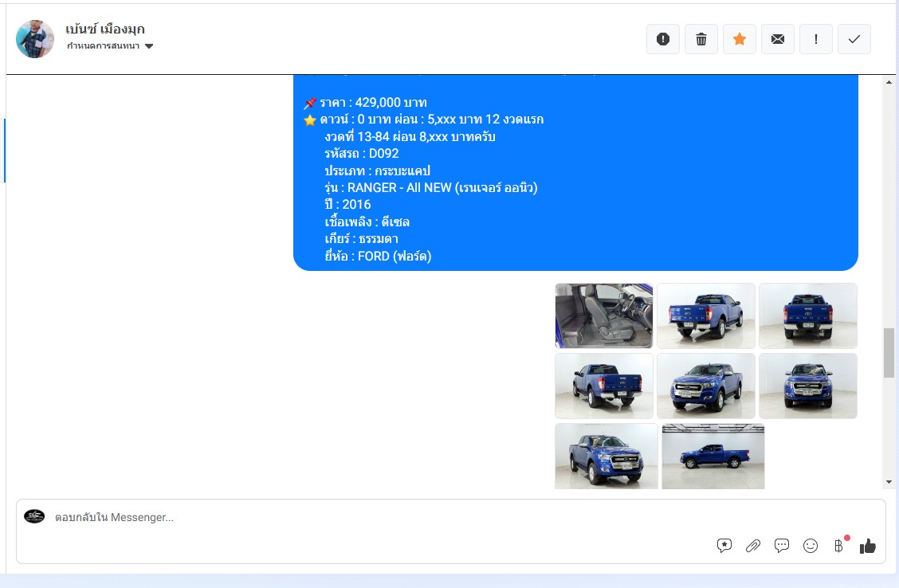The width and height of the screenshot is (899, 588).
Task: Open the baht payment icon
Action: point(838,546)
